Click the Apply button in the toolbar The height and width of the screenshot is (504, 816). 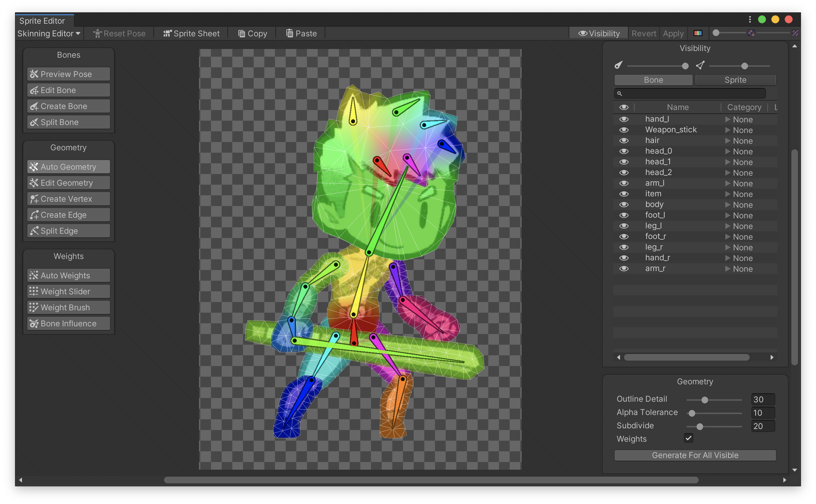[x=673, y=33]
